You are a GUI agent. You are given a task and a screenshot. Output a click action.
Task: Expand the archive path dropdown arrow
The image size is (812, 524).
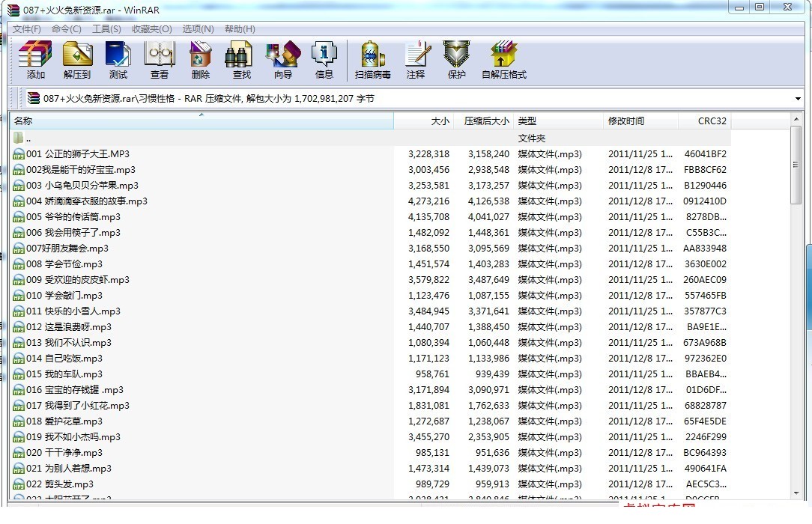click(798, 98)
